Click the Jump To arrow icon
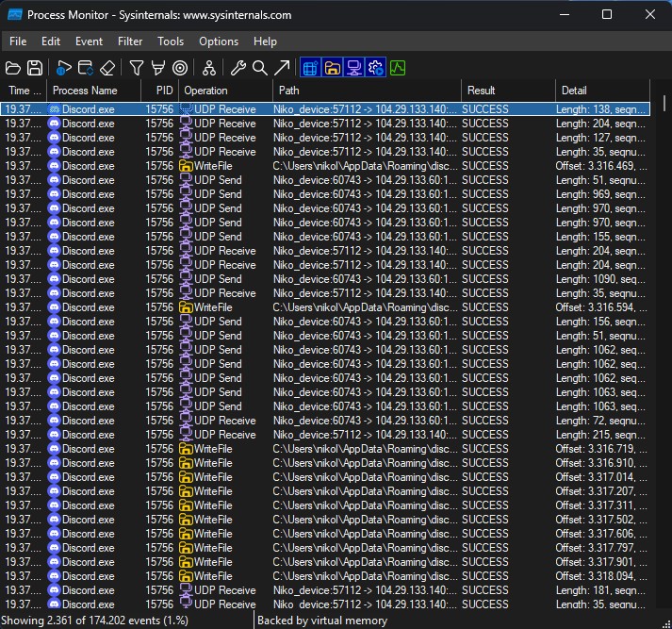Screen dimensions: 672x629 [282, 68]
